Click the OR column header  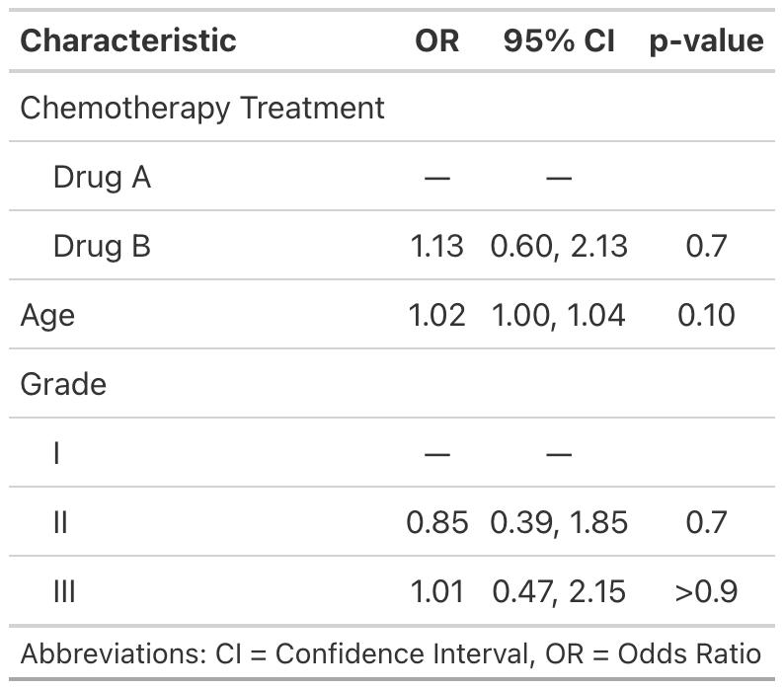(436, 40)
